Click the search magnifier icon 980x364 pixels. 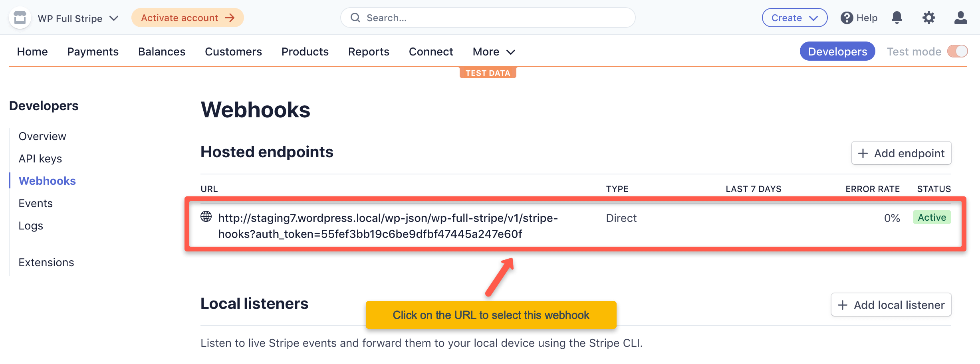pos(355,18)
